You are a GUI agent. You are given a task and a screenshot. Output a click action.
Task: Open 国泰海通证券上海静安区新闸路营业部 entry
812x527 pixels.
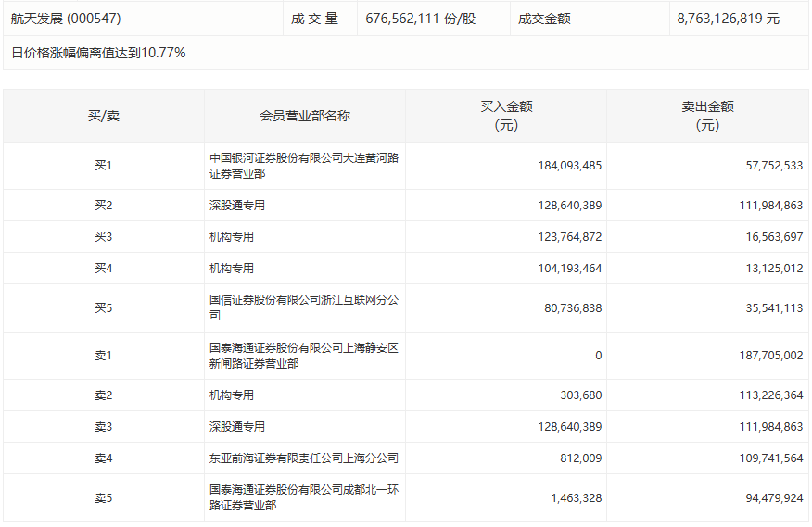click(x=304, y=356)
